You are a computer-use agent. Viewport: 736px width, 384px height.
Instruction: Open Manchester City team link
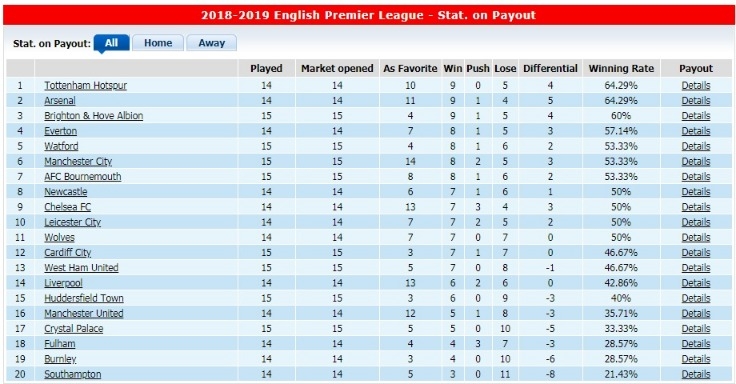(x=78, y=161)
